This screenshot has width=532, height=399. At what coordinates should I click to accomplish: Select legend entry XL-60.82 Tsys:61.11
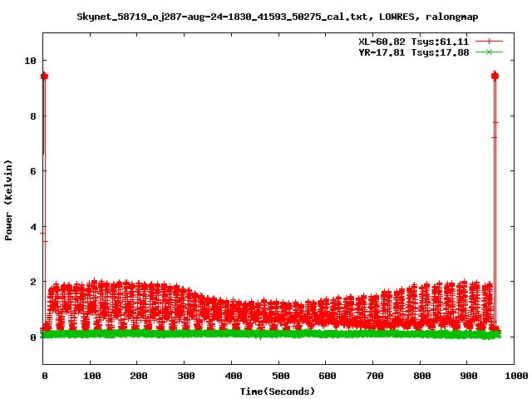click(414, 42)
